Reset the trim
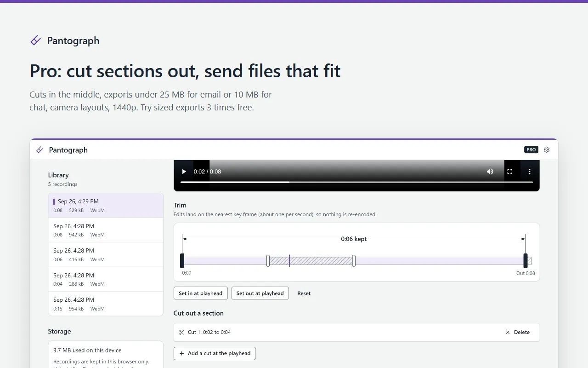This screenshot has width=588, height=368. click(x=304, y=293)
